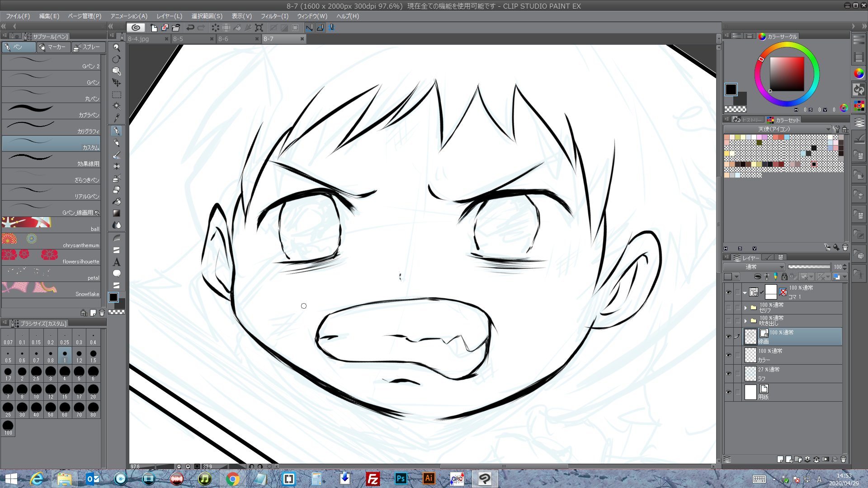Click the undo arrow in the toolbar
The width and height of the screenshot is (868, 488).
190,28
